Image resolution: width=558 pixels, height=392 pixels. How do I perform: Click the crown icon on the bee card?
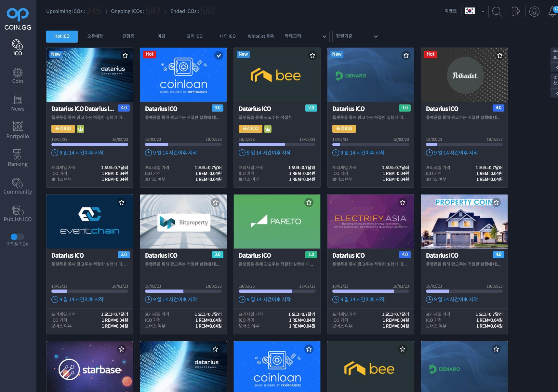point(268,129)
